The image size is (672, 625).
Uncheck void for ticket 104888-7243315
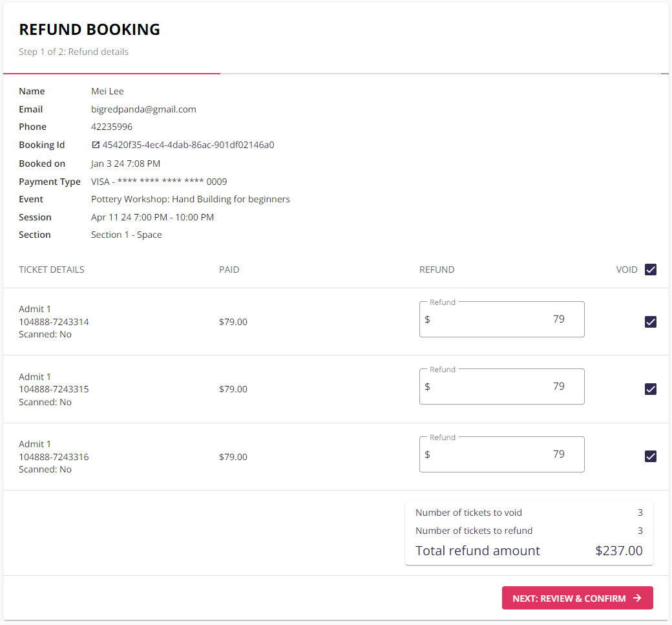[x=650, y=389]
